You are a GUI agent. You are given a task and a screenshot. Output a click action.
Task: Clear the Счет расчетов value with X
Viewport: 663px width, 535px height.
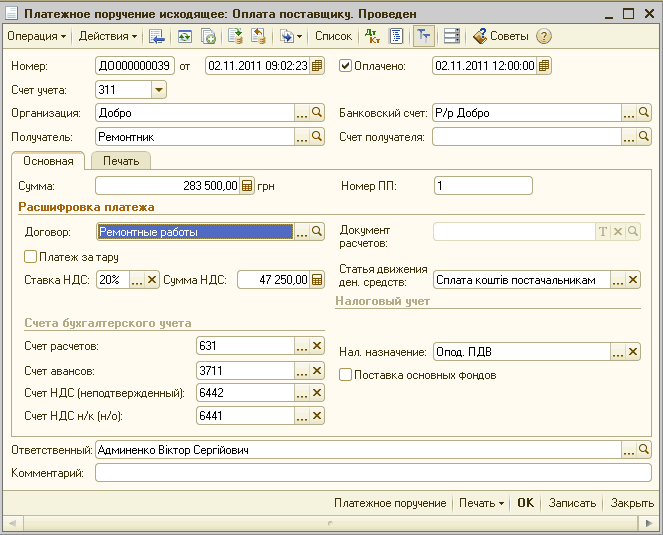click(317, 346)
